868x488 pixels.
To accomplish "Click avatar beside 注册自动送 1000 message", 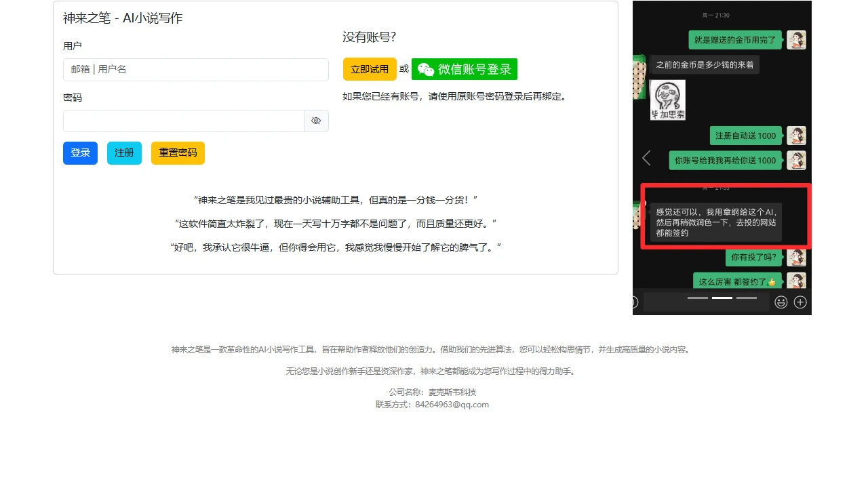I will 796,136.
